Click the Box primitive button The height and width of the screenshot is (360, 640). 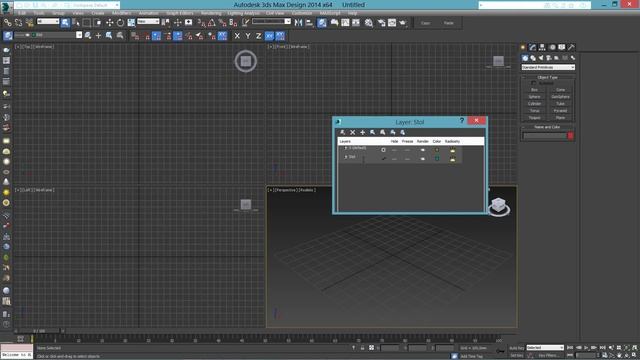click(x=534, y=90)
